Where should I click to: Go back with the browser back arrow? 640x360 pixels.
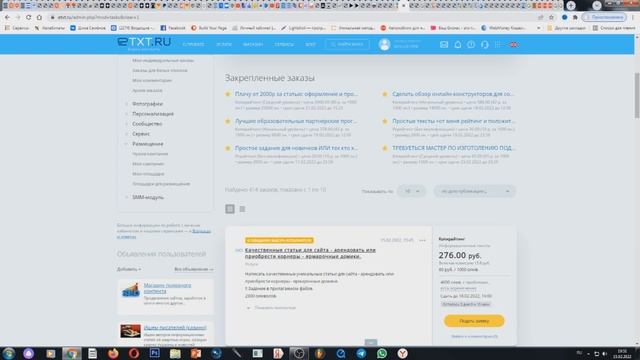tap(7, 17)
